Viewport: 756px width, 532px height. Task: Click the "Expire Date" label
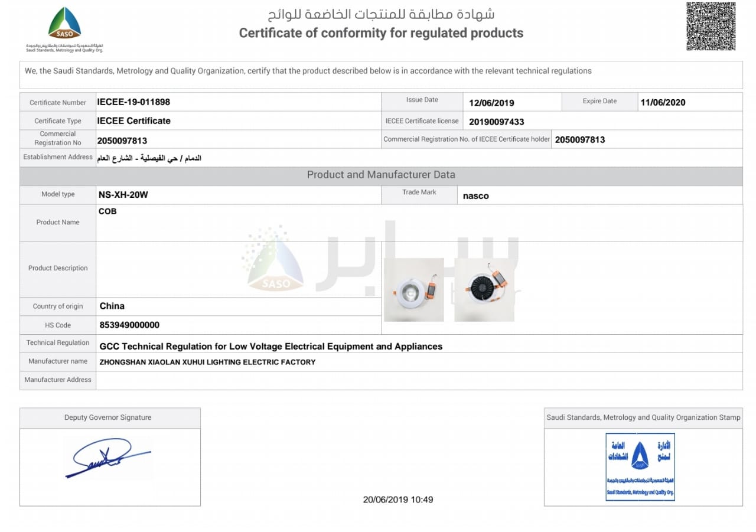pyautogui.click(x=599, y=101)
